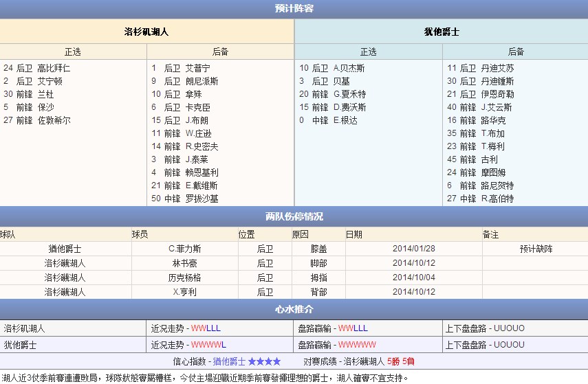Select '后备' column header under 犹他爵士
The height and width of the screenshot is (384, 588).
(x=516, y=52)
